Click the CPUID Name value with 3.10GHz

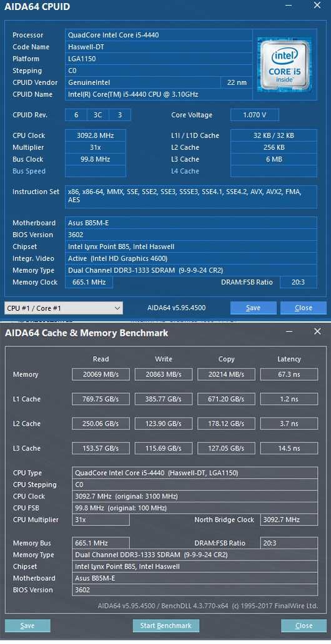click(159, 95)
